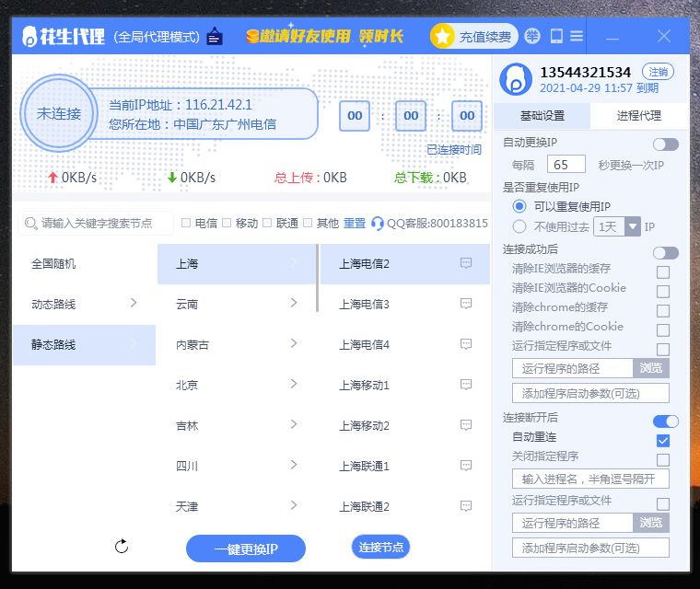Uncheck the 自动重连 checkbox

click(663, 440)
